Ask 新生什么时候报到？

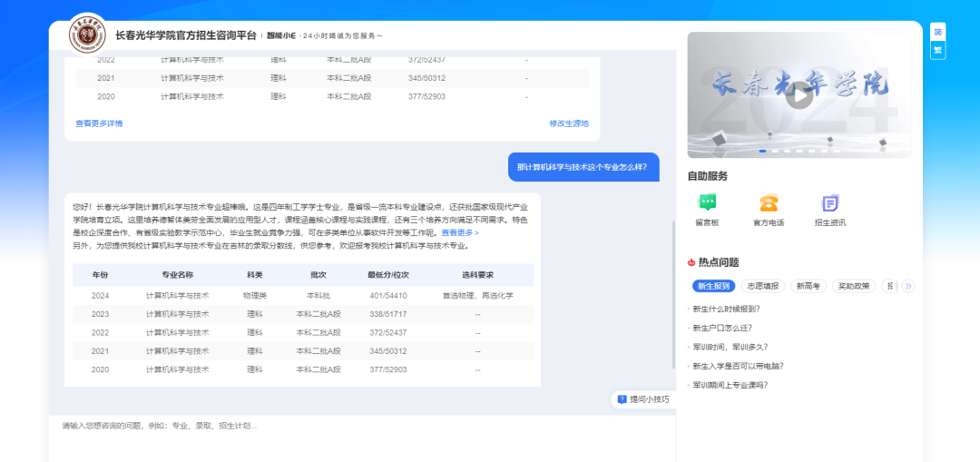(726, 309)
